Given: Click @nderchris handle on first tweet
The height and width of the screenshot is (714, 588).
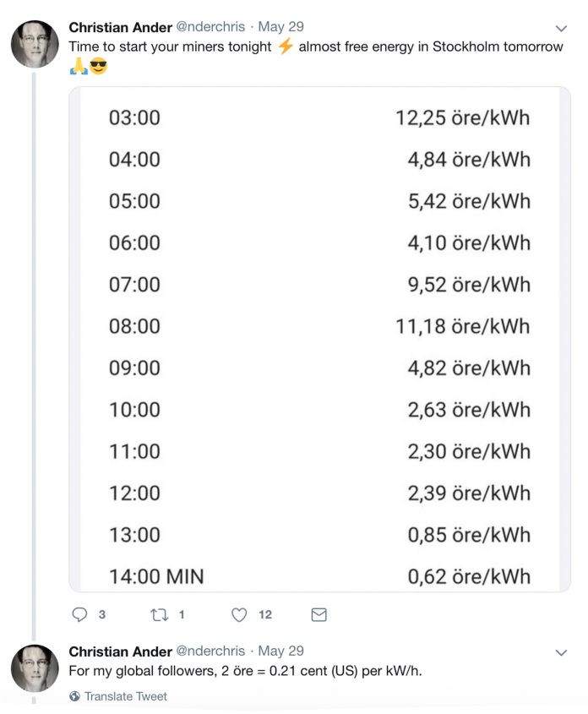Looking at the screenshot, I should pyautogui.click(x=210, y=28).
